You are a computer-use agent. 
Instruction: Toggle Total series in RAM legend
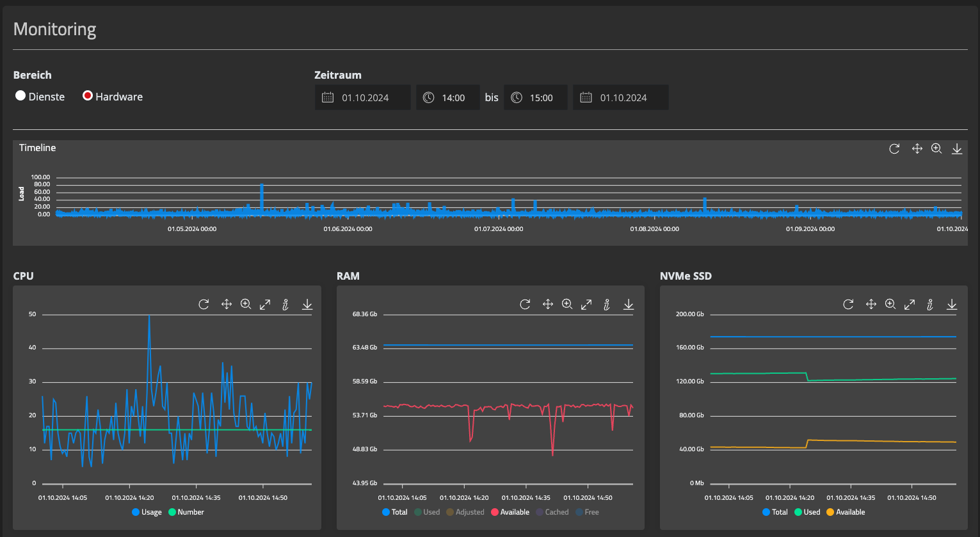[x=395, y=512]
